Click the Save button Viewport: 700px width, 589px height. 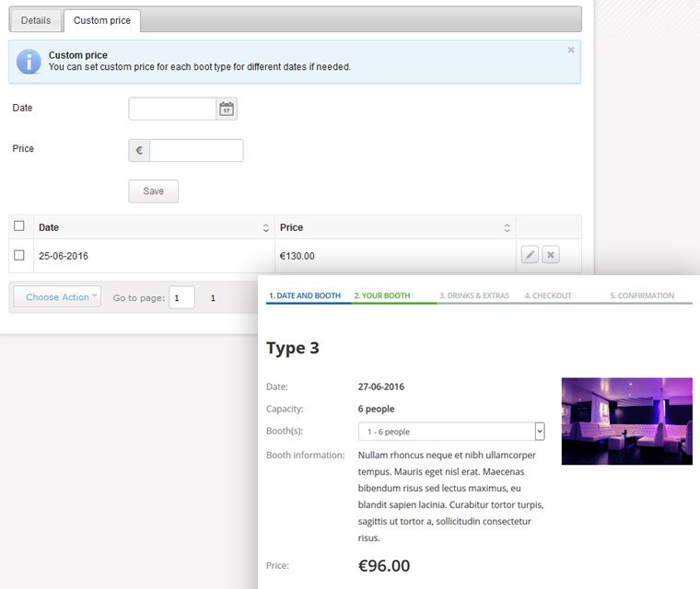[153, 191]
